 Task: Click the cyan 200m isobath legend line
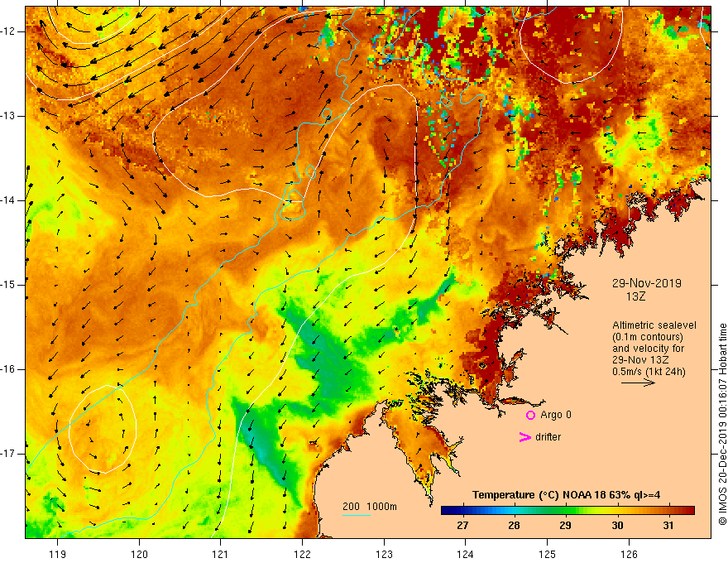(x=356, y=515)
